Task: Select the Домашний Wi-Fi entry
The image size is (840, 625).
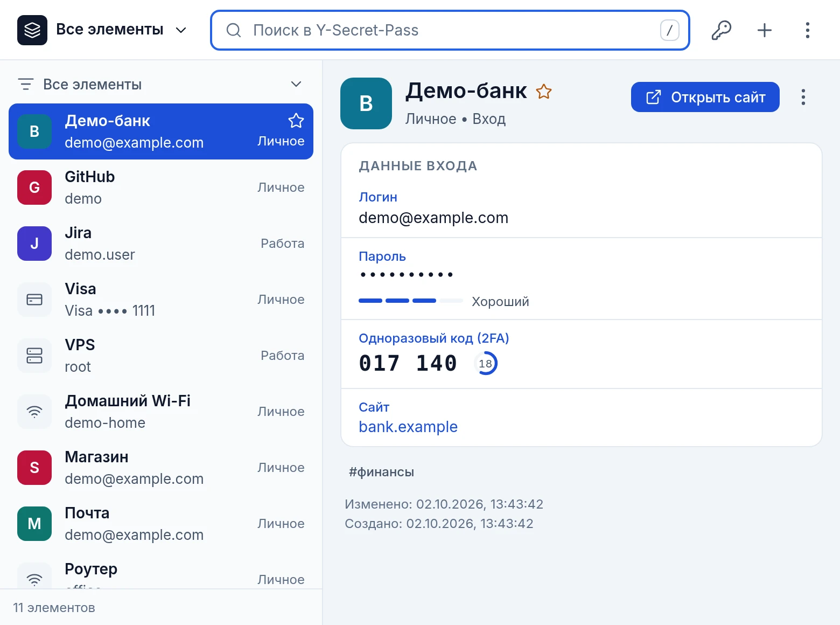Action: (161, 412)
